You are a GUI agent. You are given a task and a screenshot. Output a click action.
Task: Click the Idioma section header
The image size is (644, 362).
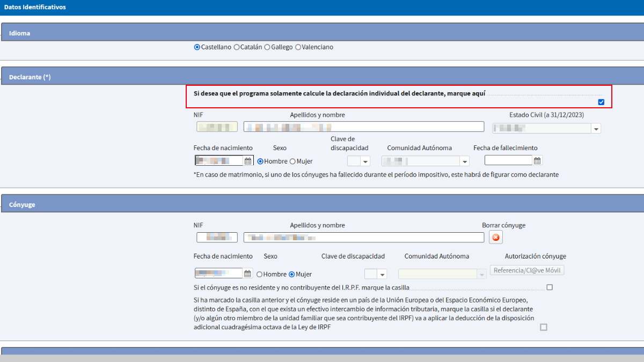pos(322,33)
